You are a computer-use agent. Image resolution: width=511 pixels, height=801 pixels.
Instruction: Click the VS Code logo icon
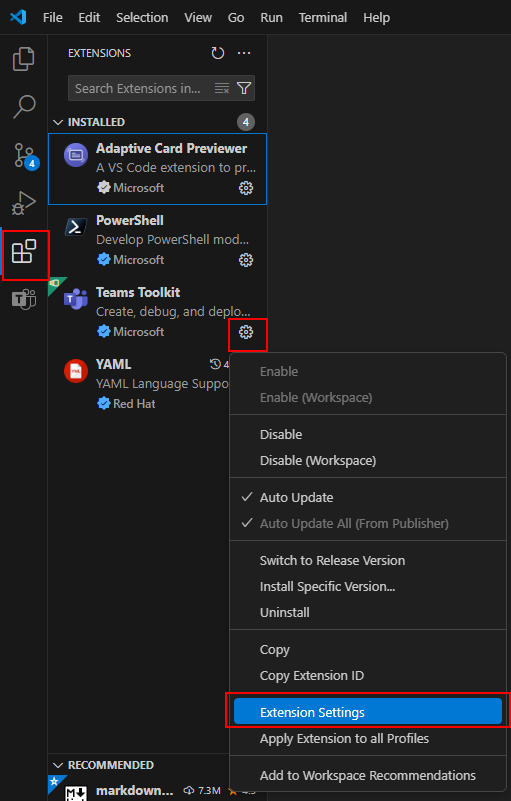tap(18, 17)
